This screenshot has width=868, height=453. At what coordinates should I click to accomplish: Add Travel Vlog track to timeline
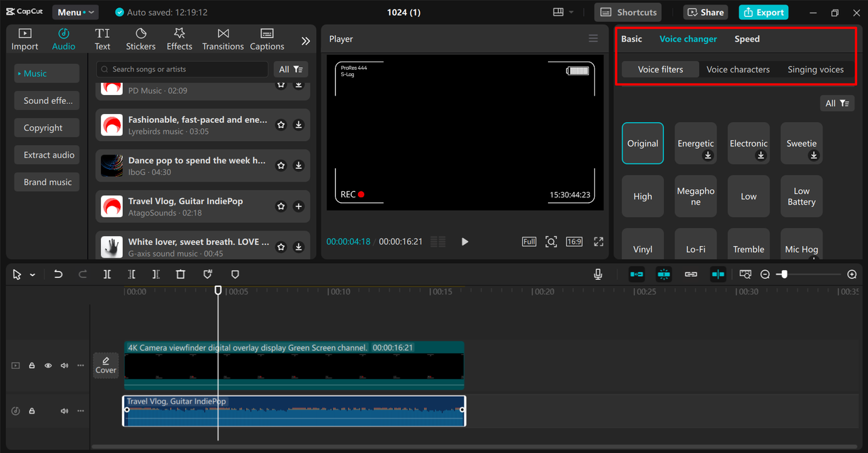tap(298, 206)
